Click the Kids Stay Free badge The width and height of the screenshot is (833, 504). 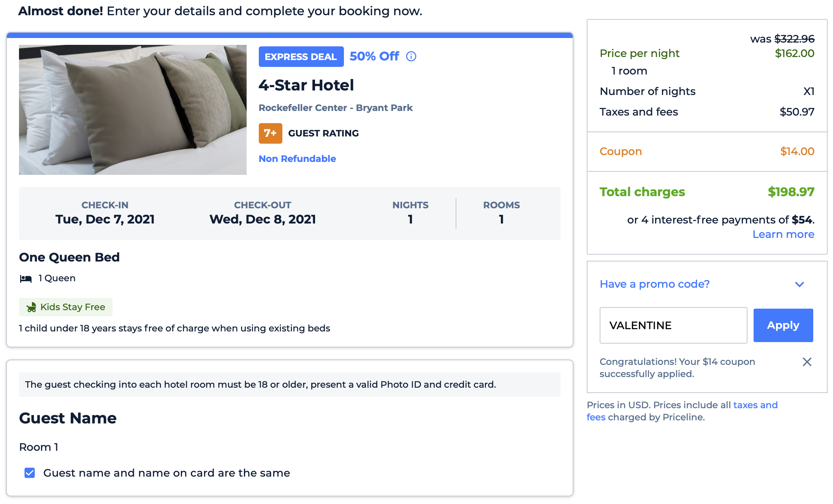coord(65,307)
